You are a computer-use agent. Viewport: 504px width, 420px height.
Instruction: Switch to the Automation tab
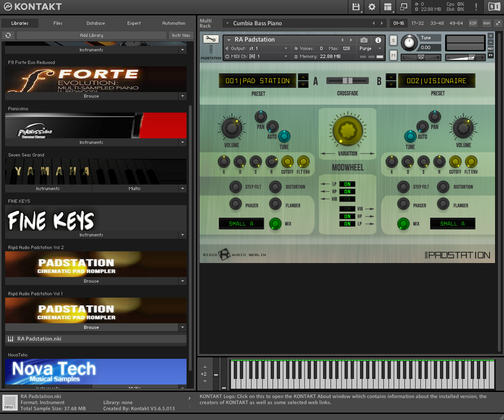point(174,23)
